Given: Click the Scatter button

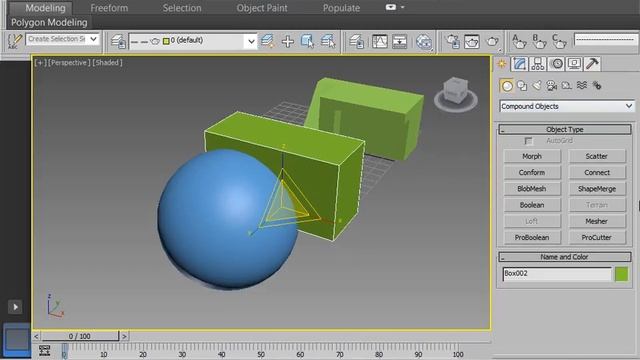Looking at the screenshot, I should point(596,156).
